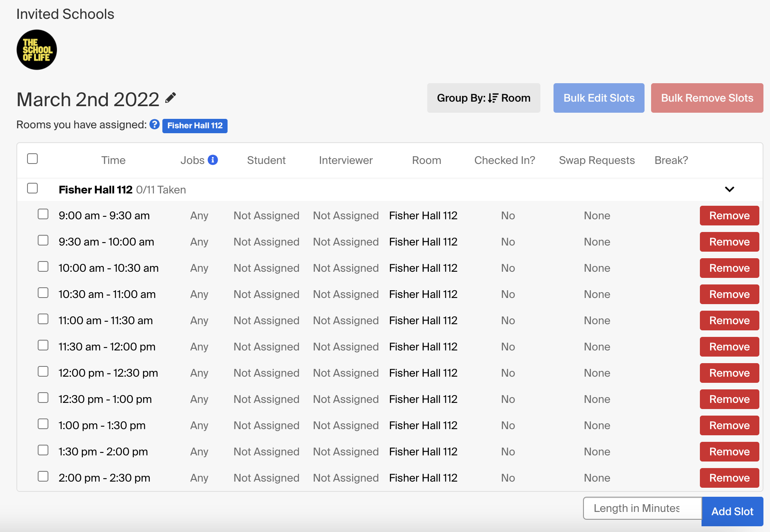This screenshot has height=532, width=770.
Task: Check the 11:30 am - 12:00 pm slot
Action: point(43,345)
